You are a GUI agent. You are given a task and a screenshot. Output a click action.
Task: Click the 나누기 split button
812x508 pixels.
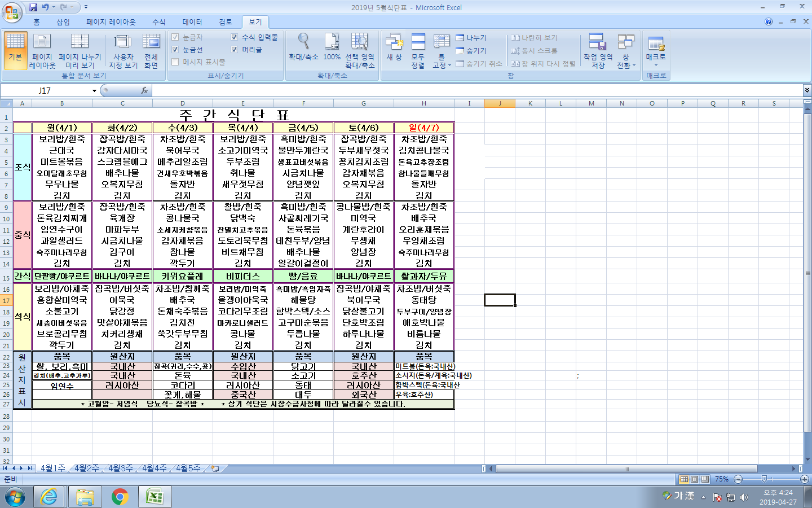tap(471, 38)
